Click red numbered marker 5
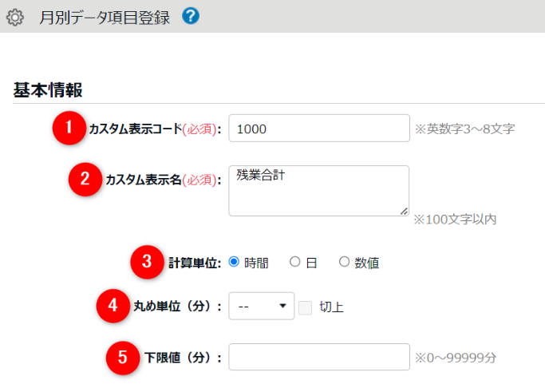The height and width of the screenshot is (392, 545). pos(122,357)
